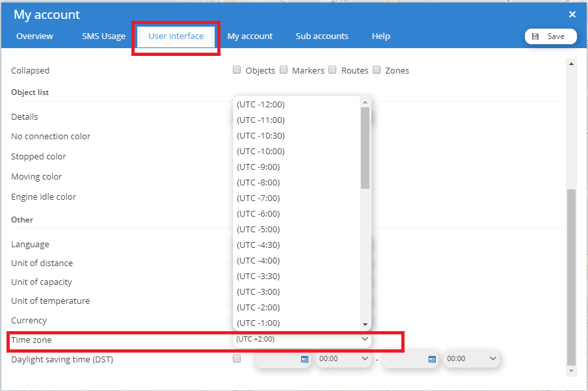Open the Sub accounts tab
Viewport: 588px width, 391px height.
[322, 36]
